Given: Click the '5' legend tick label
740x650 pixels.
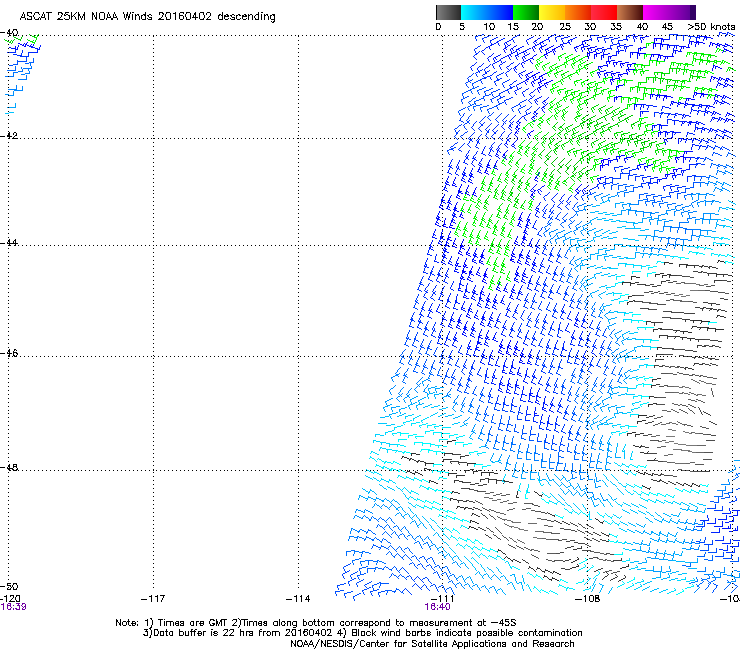Looking at the screenshot, I should point(462,27).
